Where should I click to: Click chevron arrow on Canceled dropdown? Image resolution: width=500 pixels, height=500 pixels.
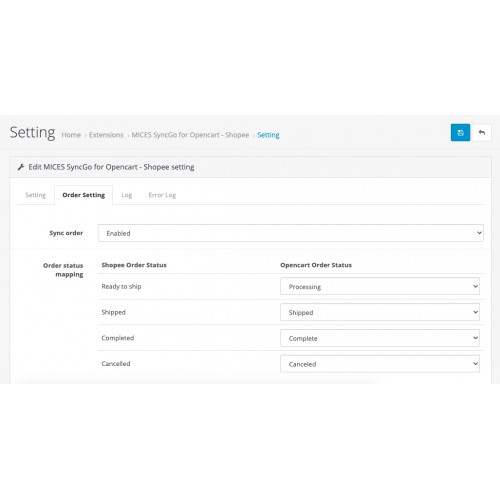475,364
